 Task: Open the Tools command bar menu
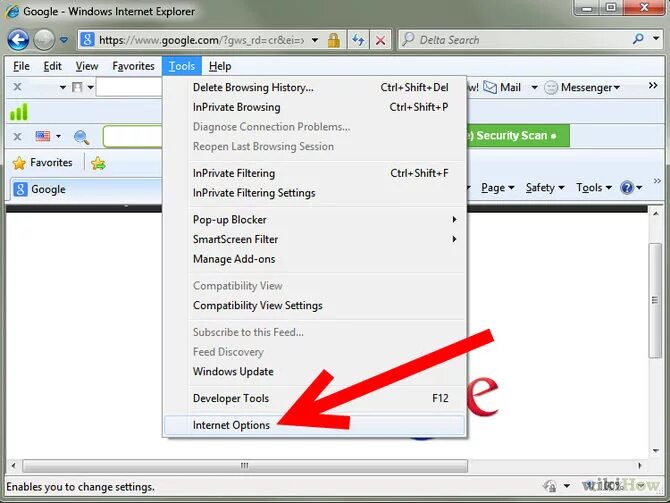click(x=594, y=188)
